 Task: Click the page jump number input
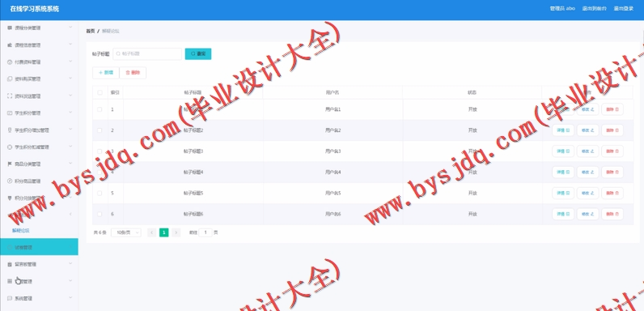click(205, 232)
